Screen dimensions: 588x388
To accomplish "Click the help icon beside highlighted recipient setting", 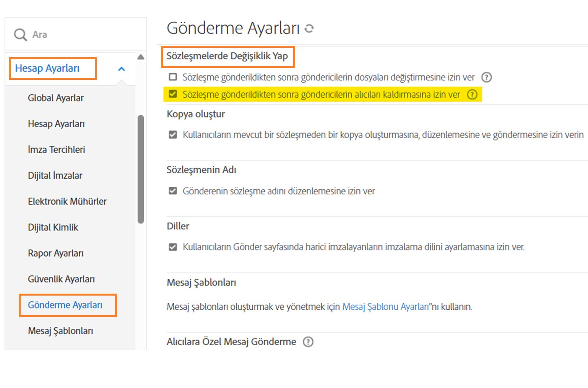I will [x=473, y=94].
